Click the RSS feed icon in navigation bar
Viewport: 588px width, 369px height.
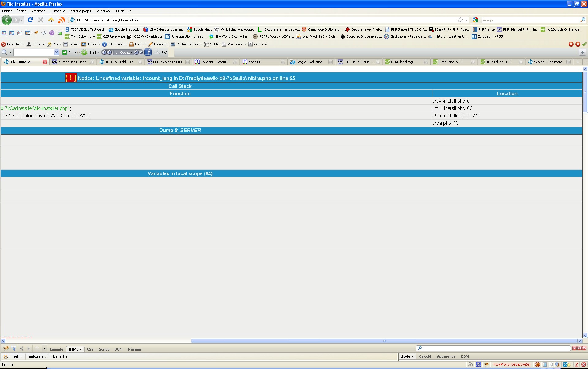[61, 20]
